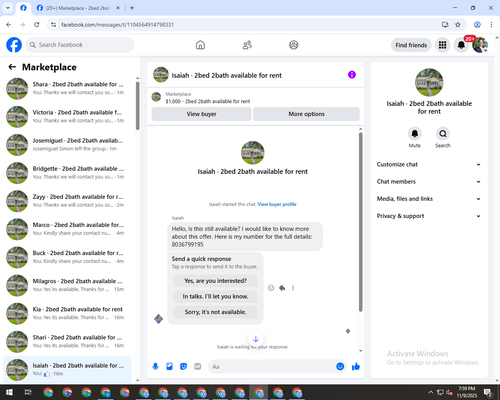Open more options dots beside message

[293, 288]
